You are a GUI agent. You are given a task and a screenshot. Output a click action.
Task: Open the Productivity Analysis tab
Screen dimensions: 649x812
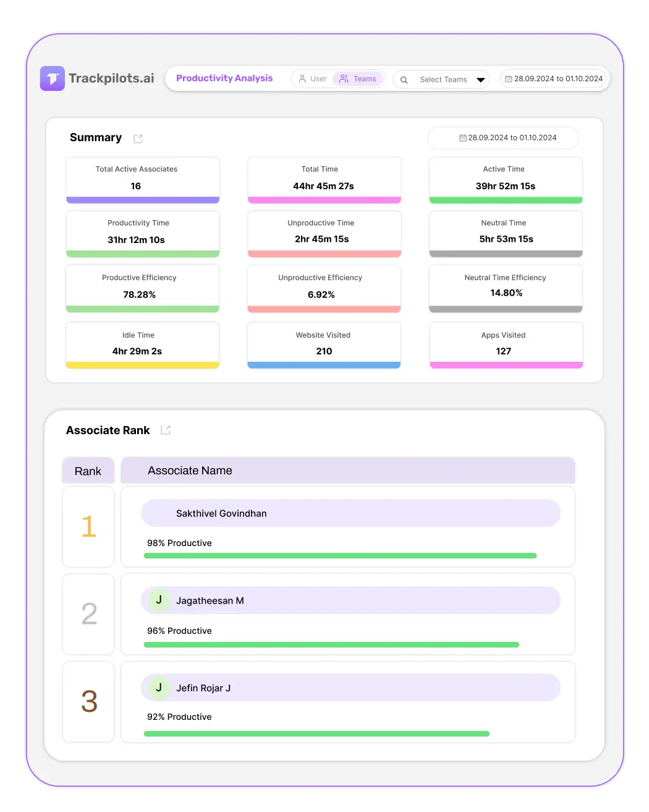coord(224,78)
